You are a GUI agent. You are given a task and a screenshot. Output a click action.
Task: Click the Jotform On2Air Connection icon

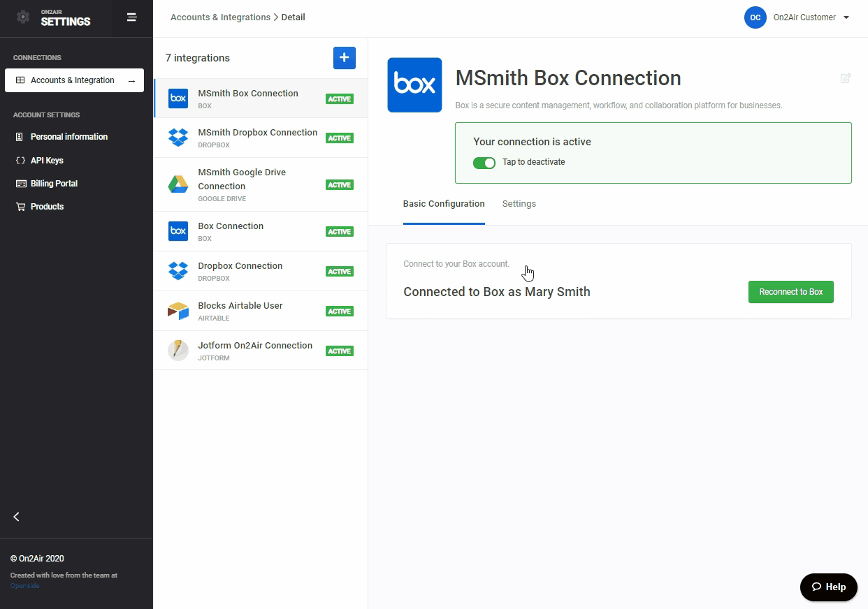(x=178, y=351)
